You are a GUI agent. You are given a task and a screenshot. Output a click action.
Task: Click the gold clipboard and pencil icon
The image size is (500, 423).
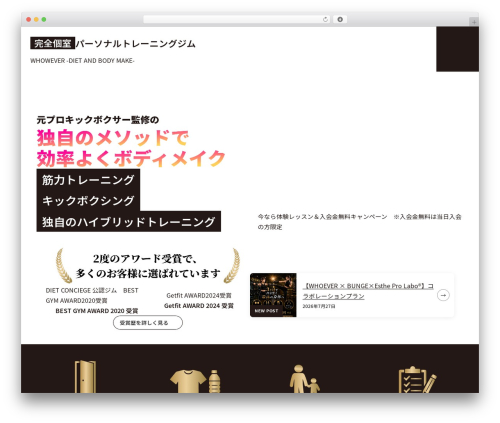click(x=417, y=380)
